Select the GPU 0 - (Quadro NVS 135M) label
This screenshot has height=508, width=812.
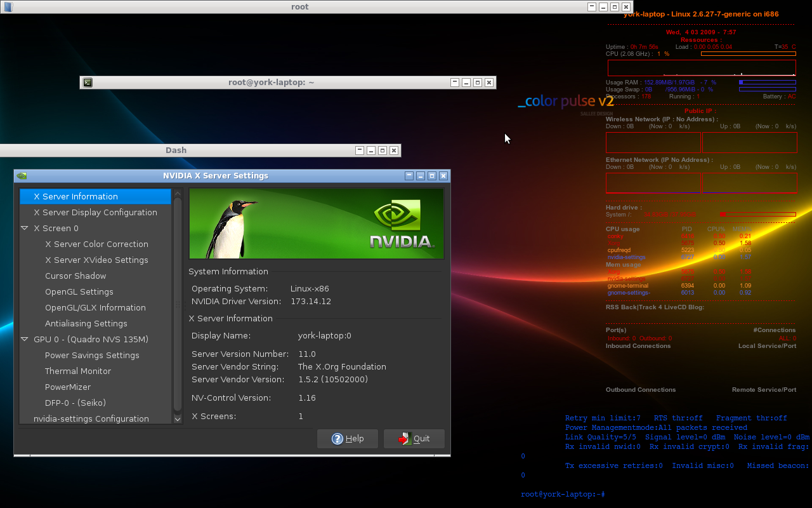[91, 339]
